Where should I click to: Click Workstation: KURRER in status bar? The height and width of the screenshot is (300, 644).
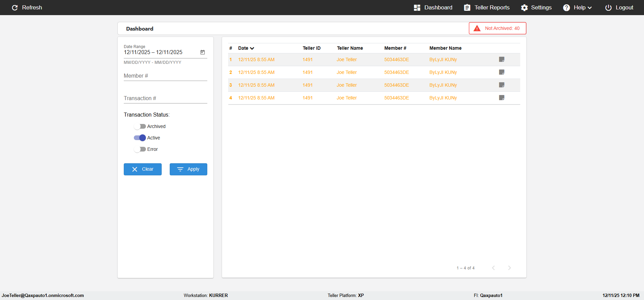coord(206,296)
